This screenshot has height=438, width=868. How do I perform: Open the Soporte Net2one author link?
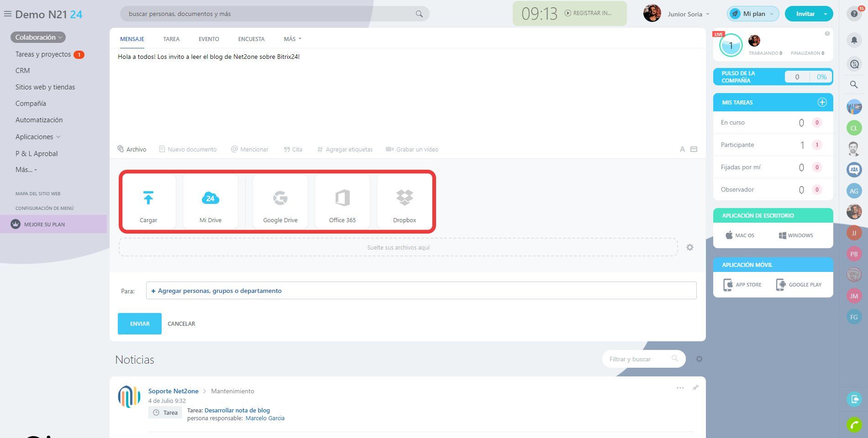[x=174, y=391]
